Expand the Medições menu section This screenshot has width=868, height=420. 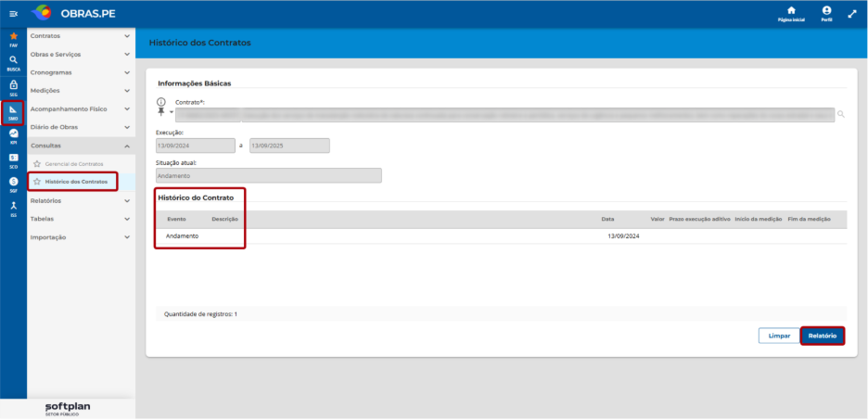pos(81,90)
